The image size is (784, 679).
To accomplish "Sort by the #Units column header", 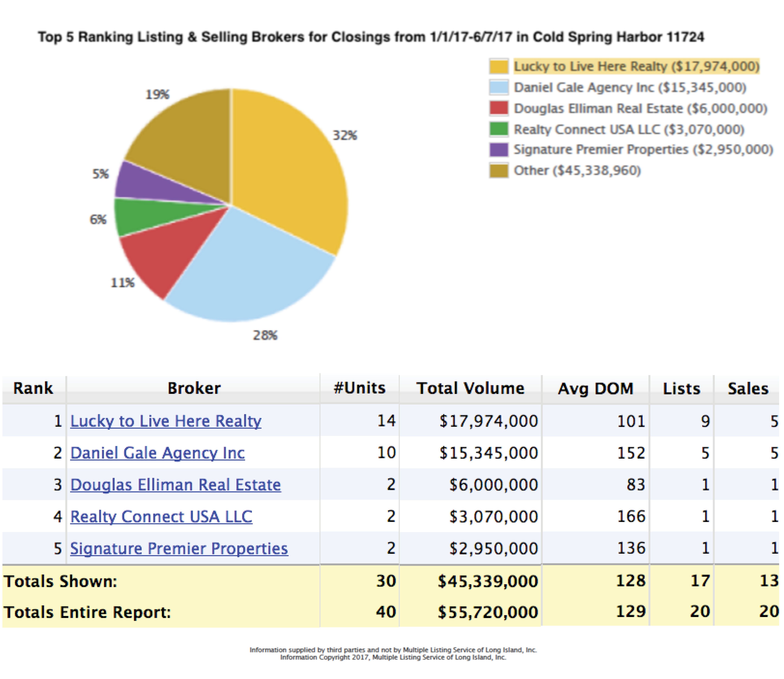I will [359, 388].
